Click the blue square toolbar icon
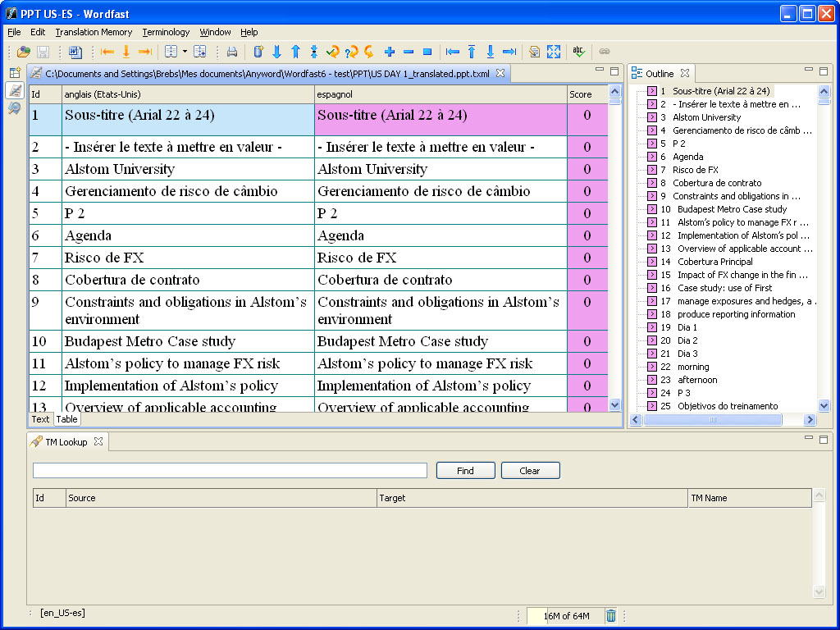The image size is (840, 630). (x=427, y=52)
